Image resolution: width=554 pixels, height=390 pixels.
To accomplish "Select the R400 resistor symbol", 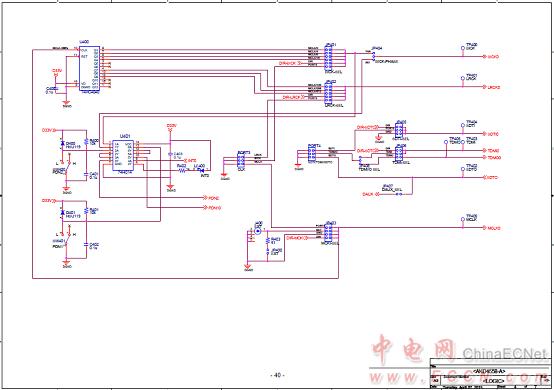I will click(87, 142).
